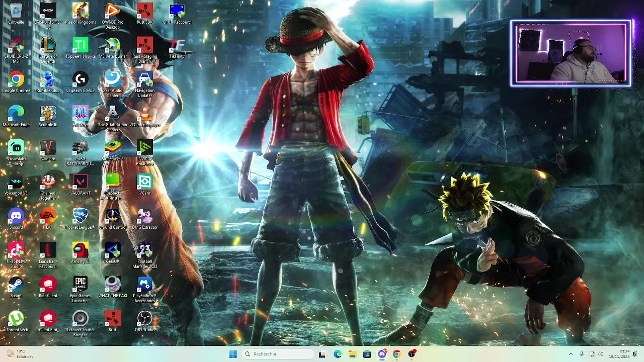Launch VALORANT desktop shortcut
This screenshot has height=362, width=644.
pos(80,185)
